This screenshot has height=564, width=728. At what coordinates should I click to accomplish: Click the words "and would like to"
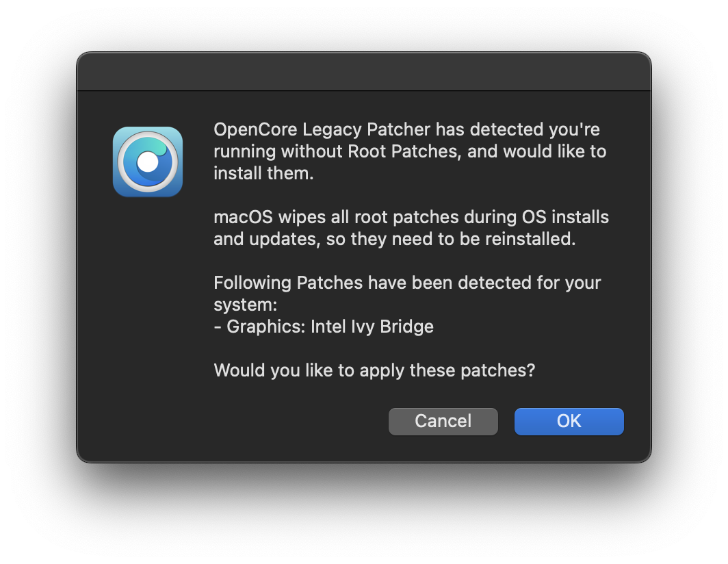(537, 151)
